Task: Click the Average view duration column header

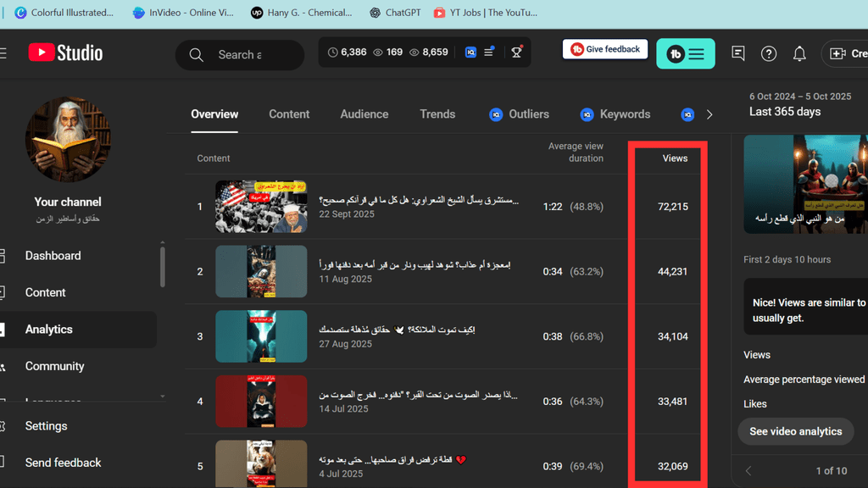Action: (x=576, y=152)
